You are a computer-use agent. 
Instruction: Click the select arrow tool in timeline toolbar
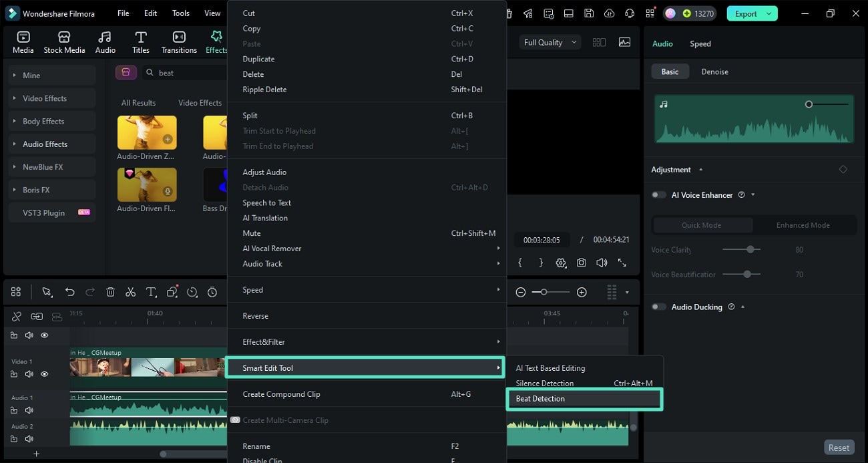click(47, 292)
